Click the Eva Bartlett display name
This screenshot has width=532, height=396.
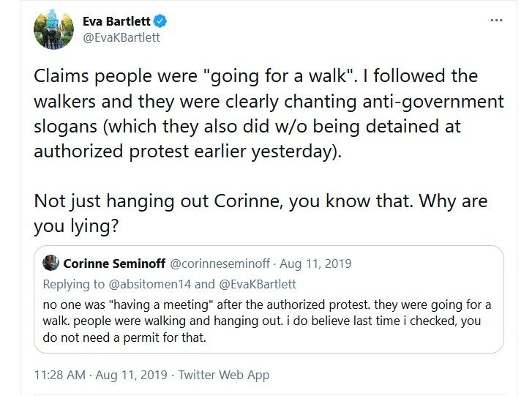click(x=116, y=21)
